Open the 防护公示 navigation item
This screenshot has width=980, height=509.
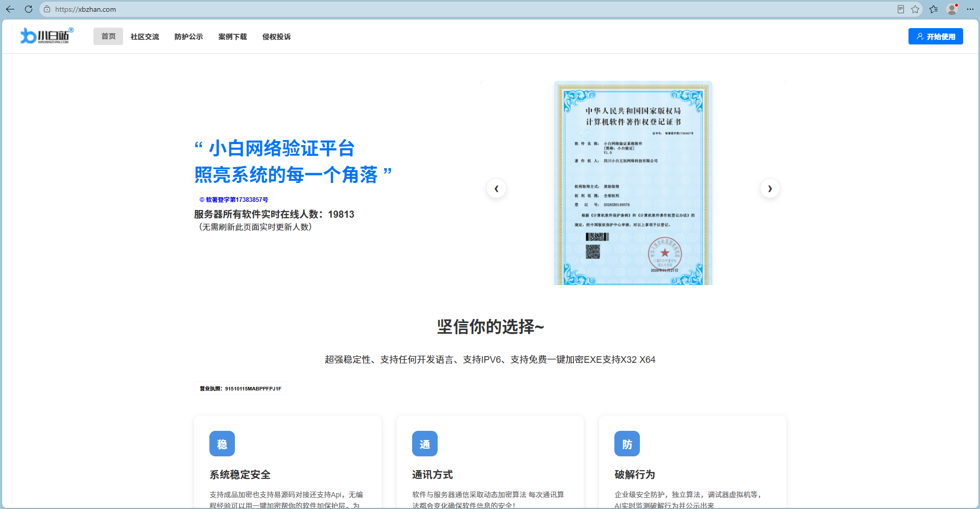pyautogui.click(x=189, y=37)
